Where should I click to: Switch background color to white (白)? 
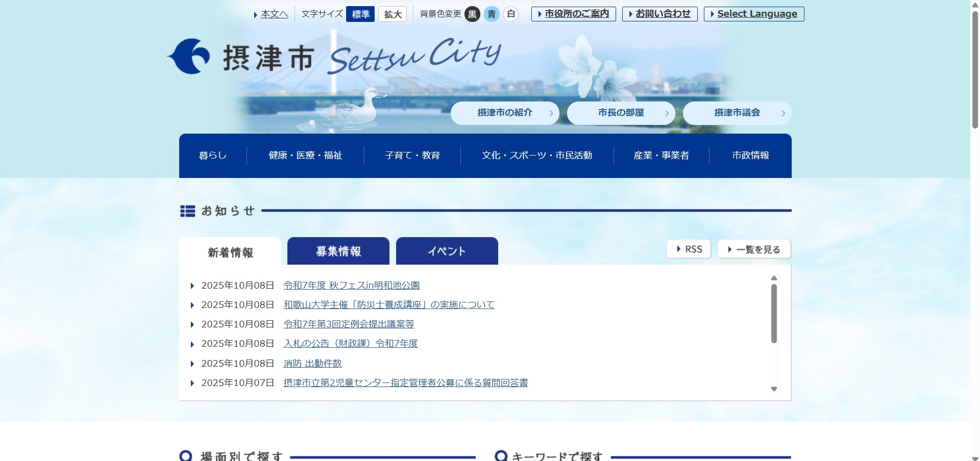click(511, 14)
